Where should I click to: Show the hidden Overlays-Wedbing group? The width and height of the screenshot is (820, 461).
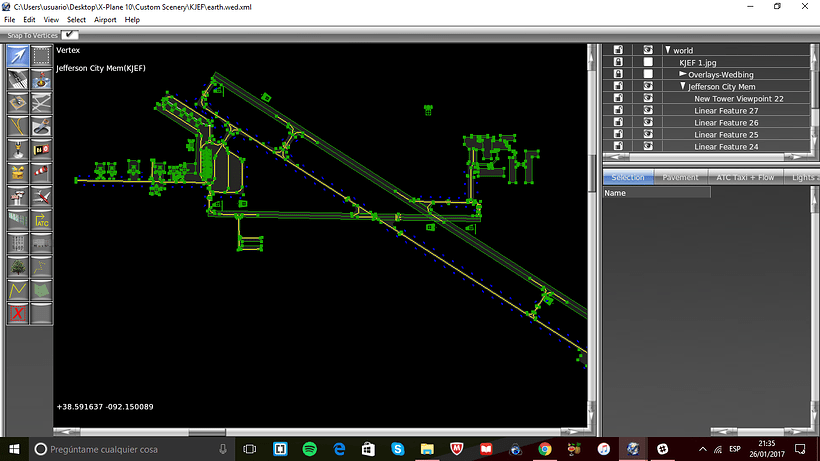(648, 74)
